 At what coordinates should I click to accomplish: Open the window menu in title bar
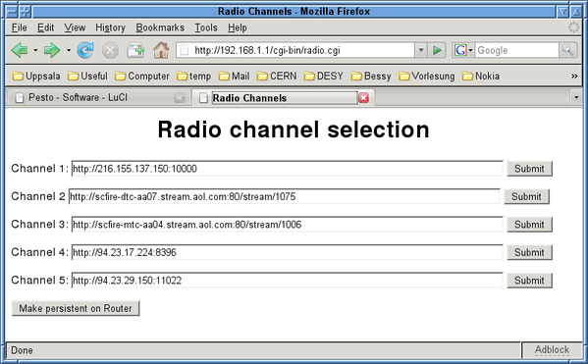[x=12, y=11]
